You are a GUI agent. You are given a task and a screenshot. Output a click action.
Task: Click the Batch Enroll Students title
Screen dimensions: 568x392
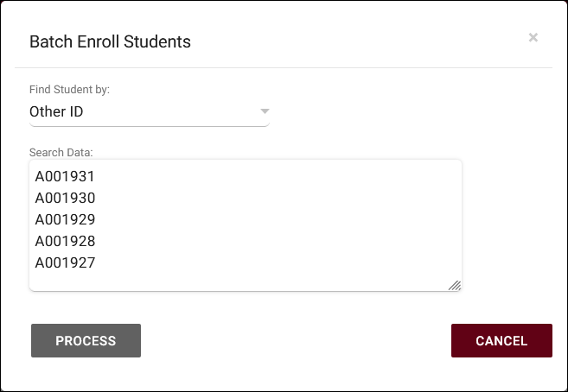pyautogui.click(x=110, y=41)
